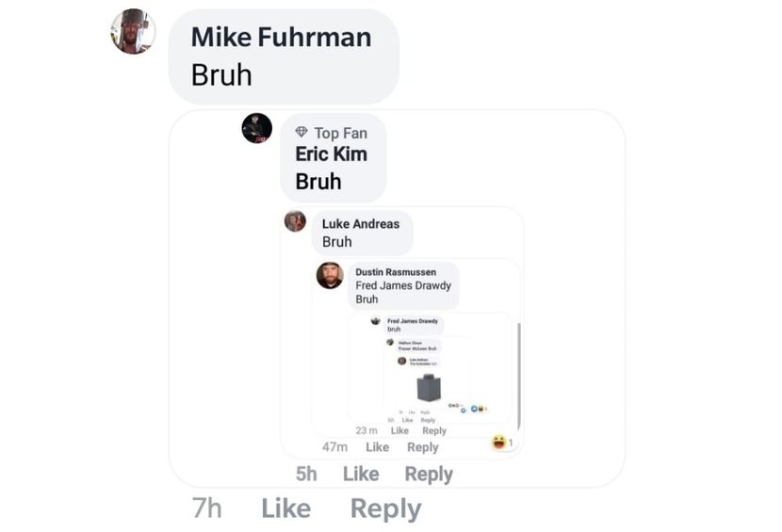The height and width of the screenshot is (532, 782).
Task: Reply to the 7h comment
Action: [385, 509]
